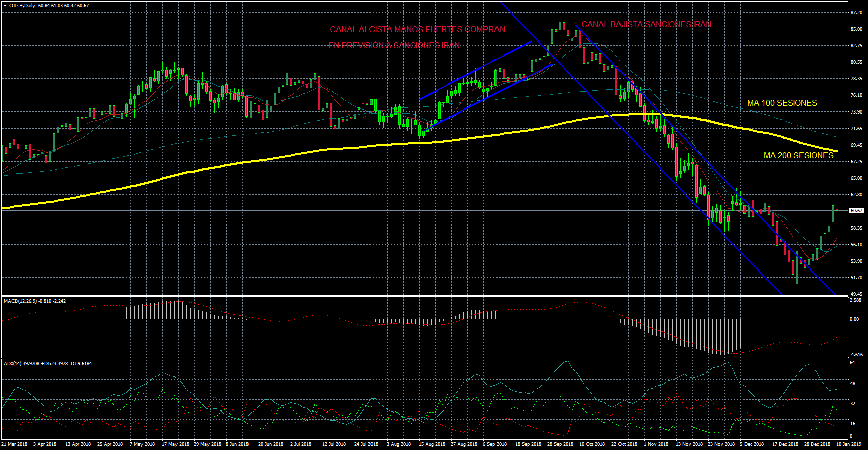Image resolution: width=868 pixels, height=450 pixels.
Task: Click the 10 Jan 2019 date label
Action: coord(849,444)
